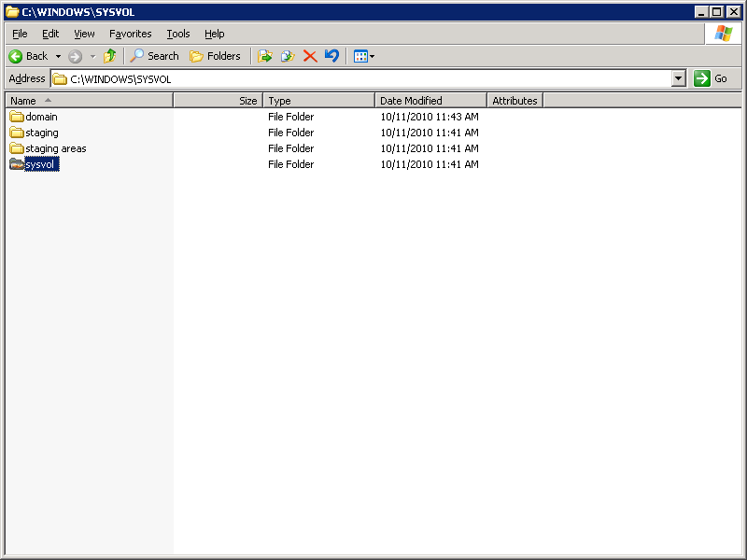Open the View menu
Screen dimensions: 747x560
(x=84, y=34)
